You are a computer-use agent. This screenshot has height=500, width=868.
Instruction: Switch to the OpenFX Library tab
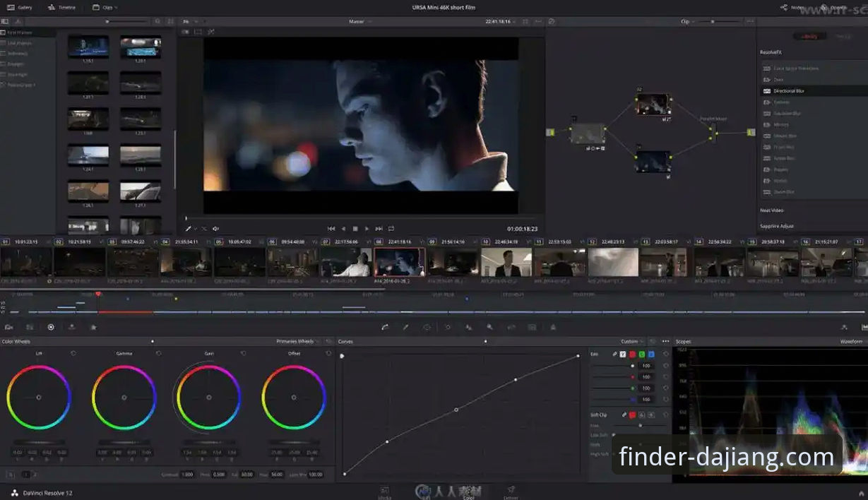[809, 36]
